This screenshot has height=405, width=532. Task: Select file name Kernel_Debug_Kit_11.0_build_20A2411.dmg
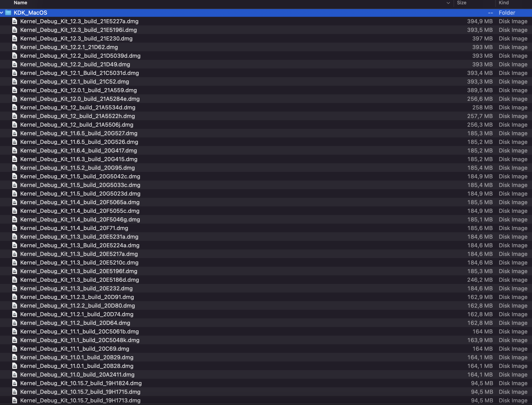[77, 375]
